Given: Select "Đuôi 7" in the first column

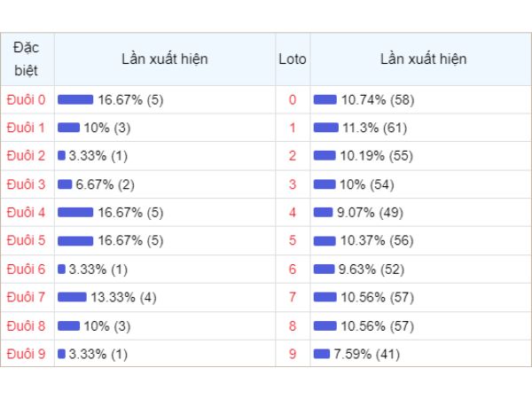Looking at the screenshot, I should [26, 297].
